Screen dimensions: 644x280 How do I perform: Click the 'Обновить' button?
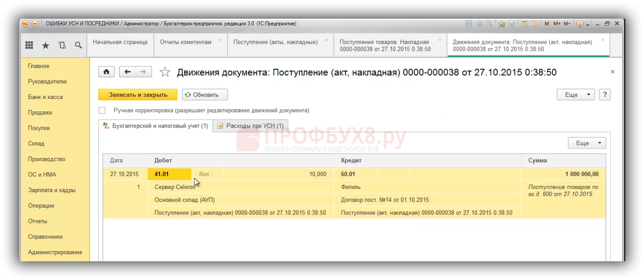(205, 95)
